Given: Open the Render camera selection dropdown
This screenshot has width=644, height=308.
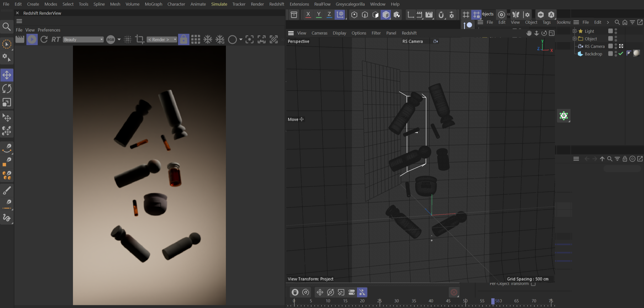Looking at the screenshot, I should pyautogui.click(x=162, y=39).
